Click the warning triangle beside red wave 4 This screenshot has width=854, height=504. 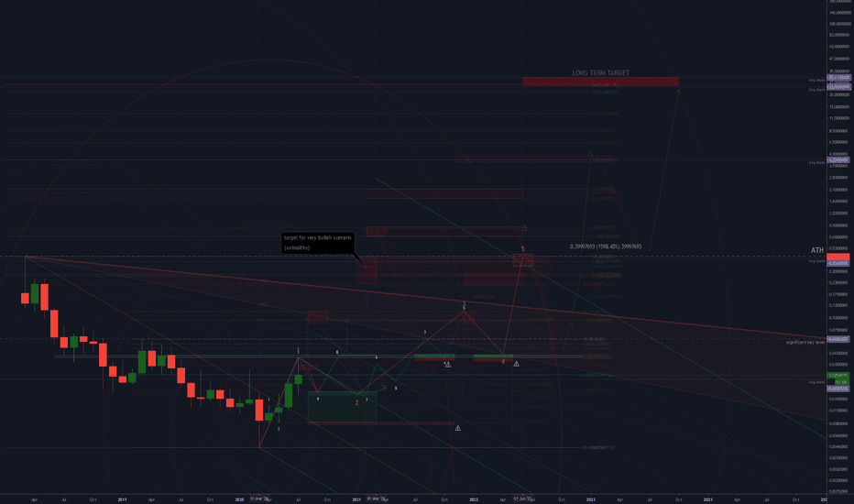pos(516,364)
